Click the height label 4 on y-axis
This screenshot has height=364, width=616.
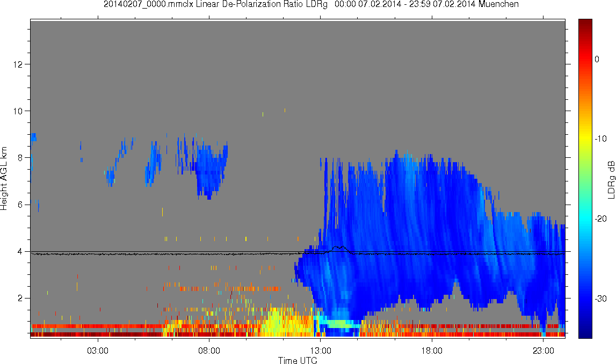19,251
